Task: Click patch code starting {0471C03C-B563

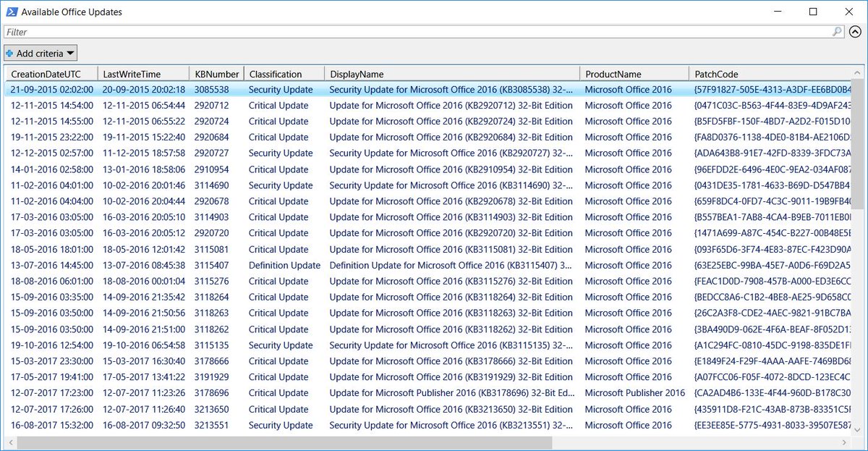Action: (x=772, y=106)
